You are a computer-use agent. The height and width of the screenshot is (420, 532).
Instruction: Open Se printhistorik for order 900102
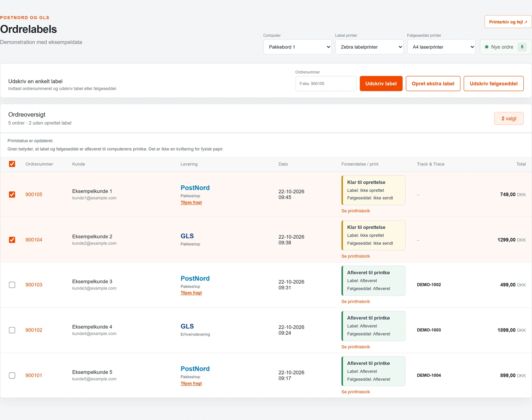(355, 347)
